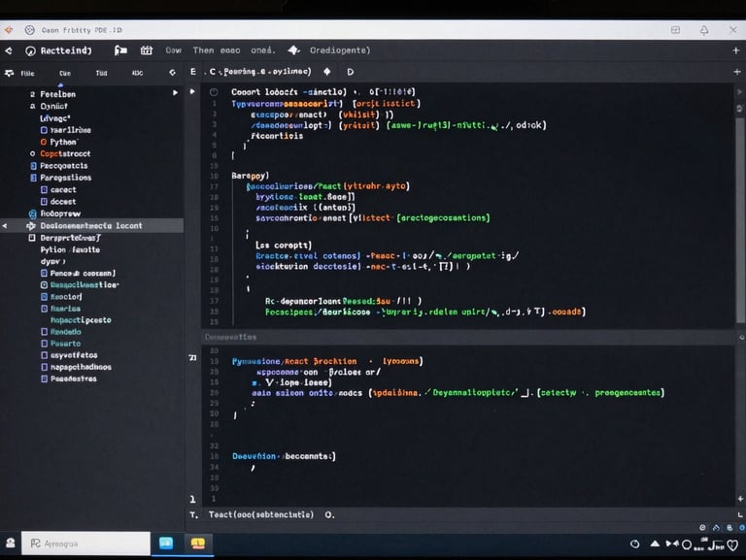Open the Yaerllrine file entry
Screen dimensions: 746x560
(66, 130)
